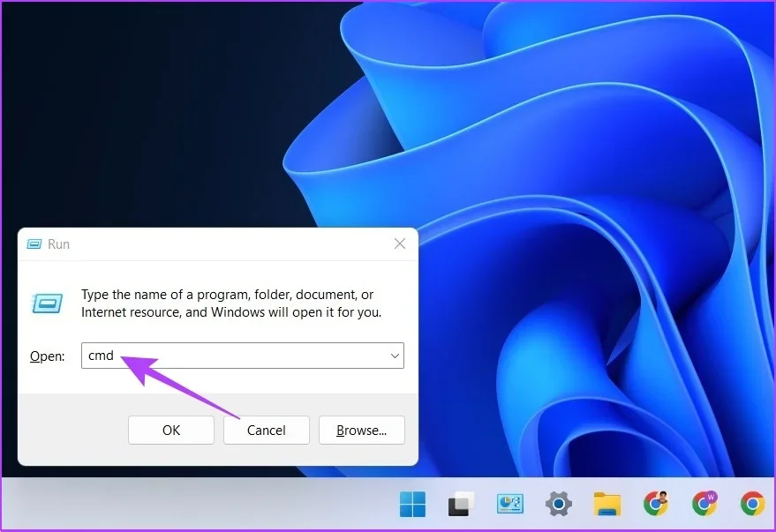Open the Settings gear on the taskbar
The image size is (776, 532).
click(x=559, y=504)
